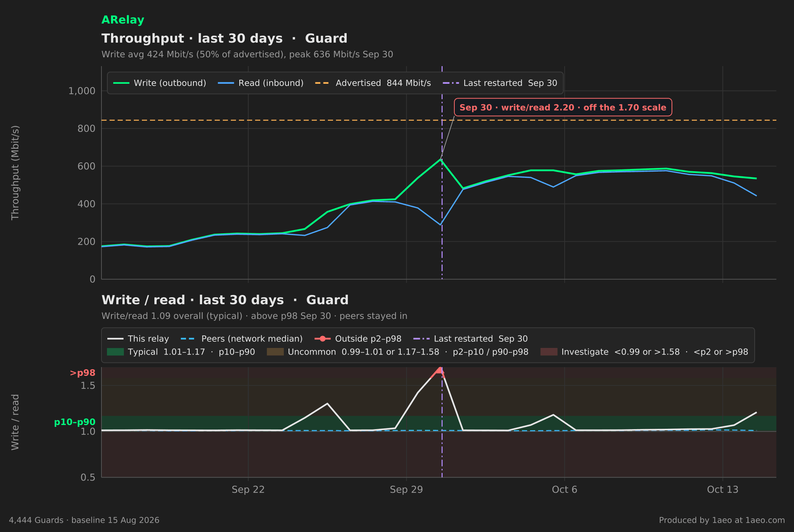Image resolution: width=794 pixels, height=532 pixels.
Task: Click the Peers (network median) legend entry
Action: (242, 339)
